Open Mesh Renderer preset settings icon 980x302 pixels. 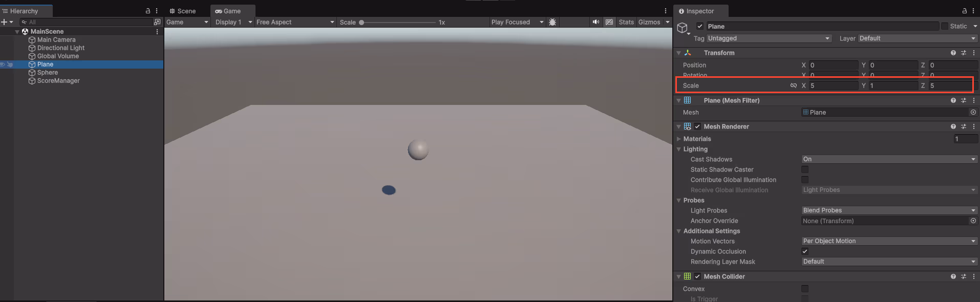click(963, 126)
